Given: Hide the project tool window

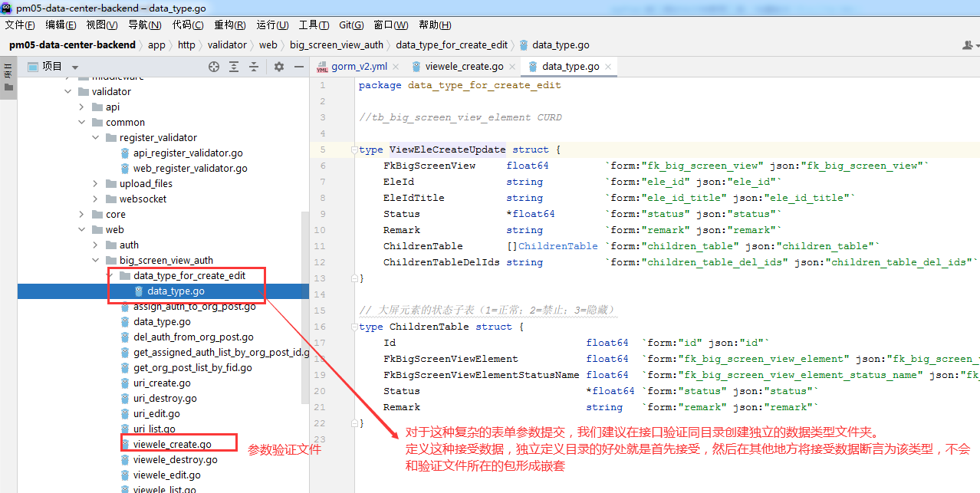Looking at the screenshot, I should (x=299, y=67).
